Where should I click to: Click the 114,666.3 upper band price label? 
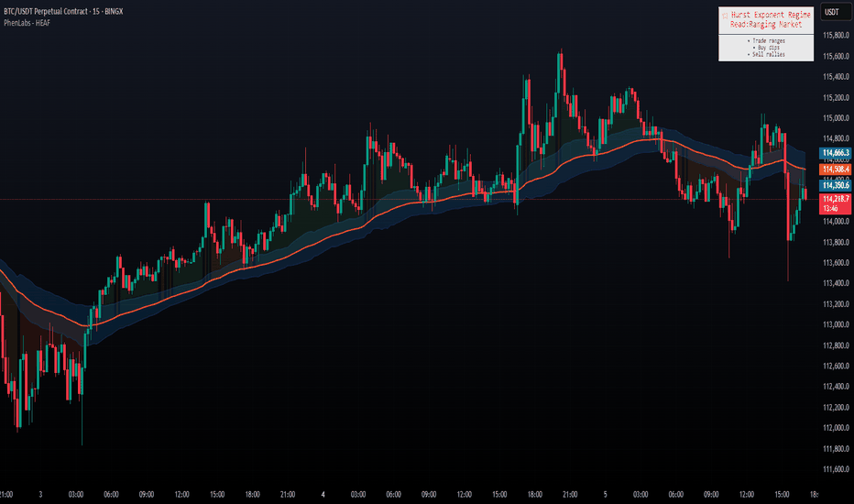pyautogui.click(x=836, y=153)
